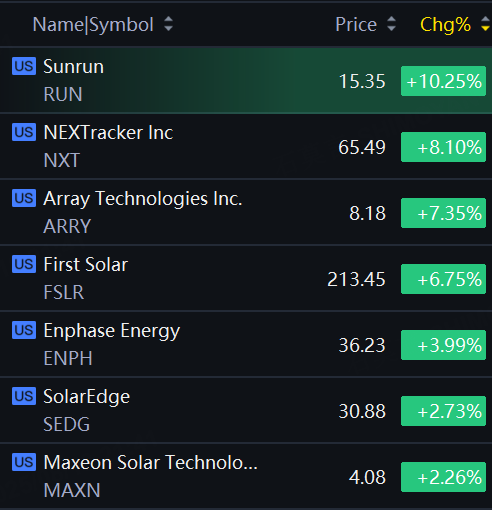Click the US badge next to NEXTracker Inc

24,132
